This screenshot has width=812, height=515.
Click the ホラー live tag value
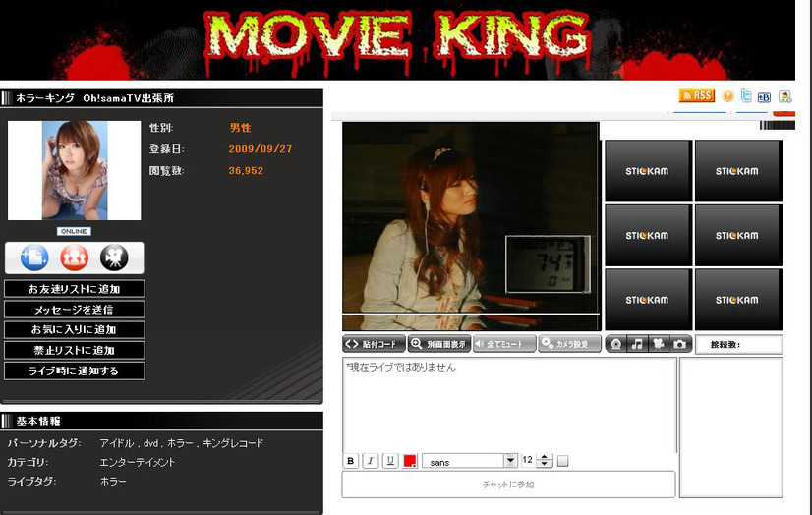point(113,482)
